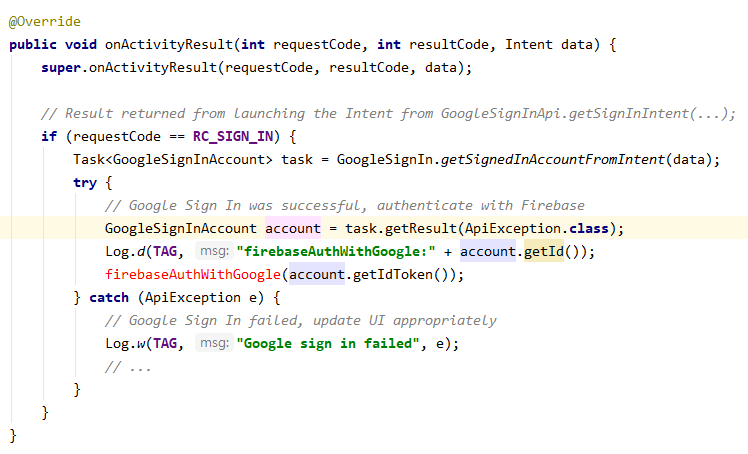Click the 'Intent data' parameter in the signature

pyautogui.click(x=549, y=45)
